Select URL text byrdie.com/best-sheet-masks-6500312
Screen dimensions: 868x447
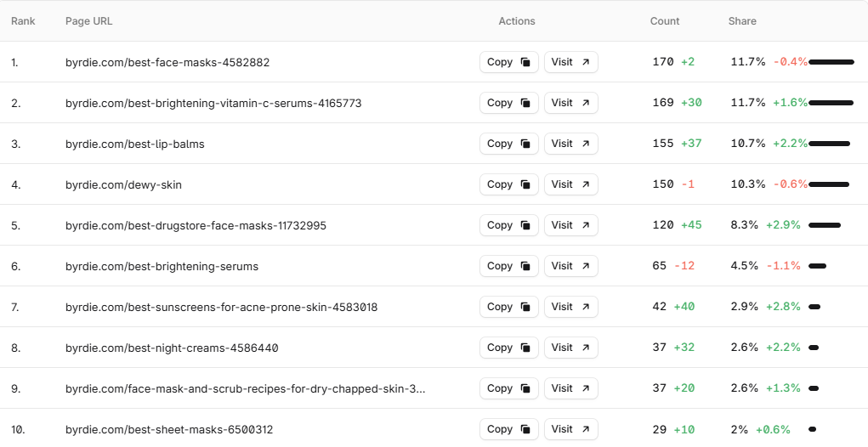pyautogui.click(x=169, y=430)
